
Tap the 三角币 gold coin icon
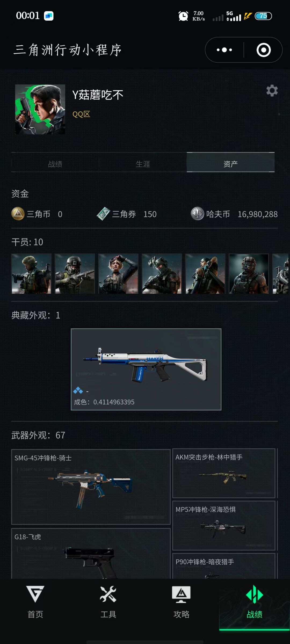(x=18, y=214)
